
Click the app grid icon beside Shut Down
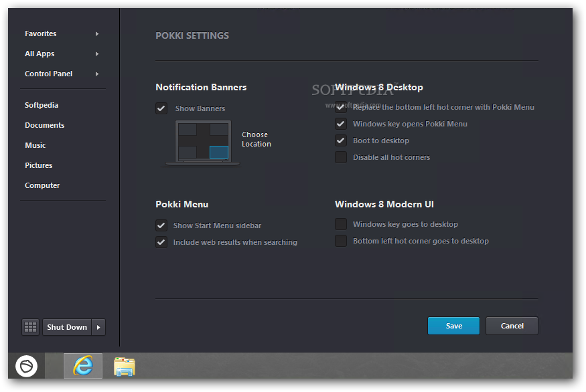click(x=30, y=327)
